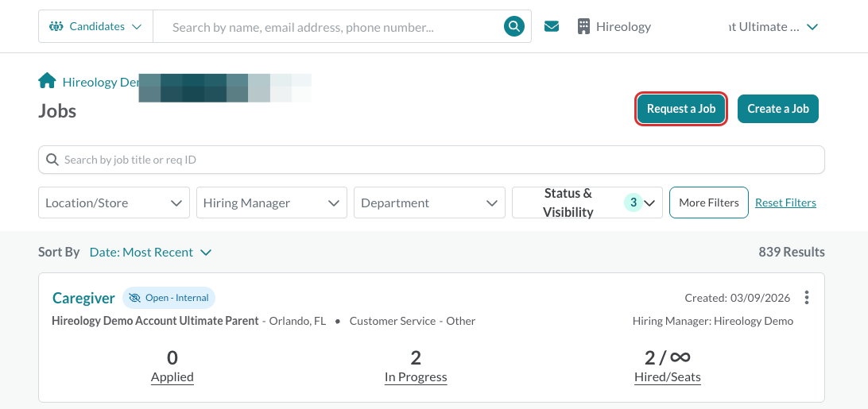Click the Reset Filters link
This screenshot has height=409, width=868.
click(x=785, y=203)
